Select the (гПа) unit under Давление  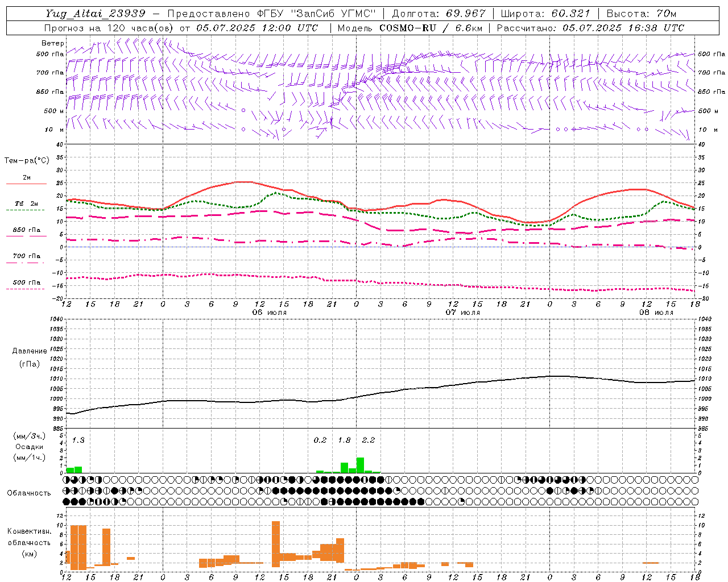point(30,364)
